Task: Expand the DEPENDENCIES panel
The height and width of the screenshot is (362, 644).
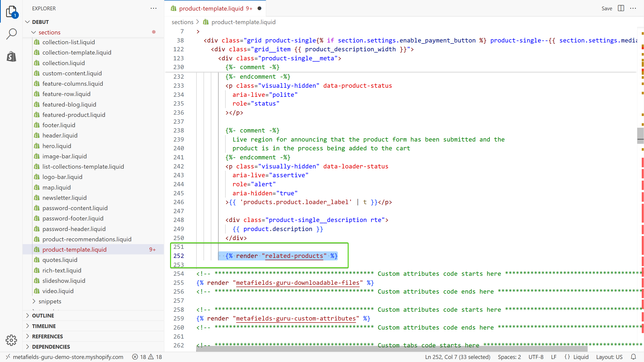Action: [51, 347]
